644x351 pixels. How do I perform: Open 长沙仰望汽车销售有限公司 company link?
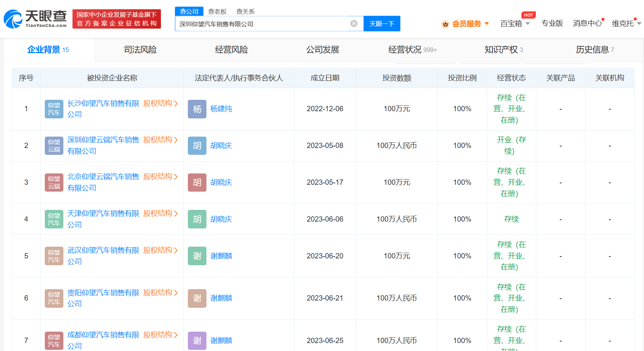pyautogui.click(x=103, y=109)
